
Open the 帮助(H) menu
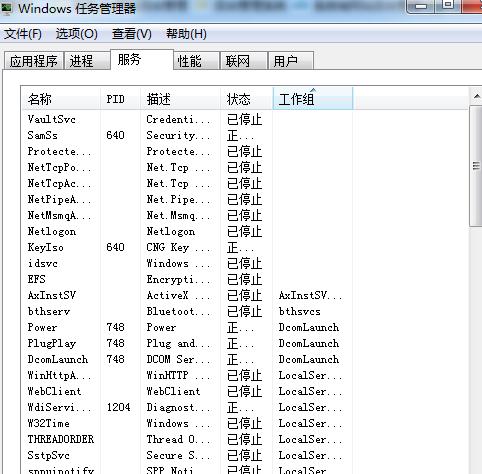click(186, 34)
